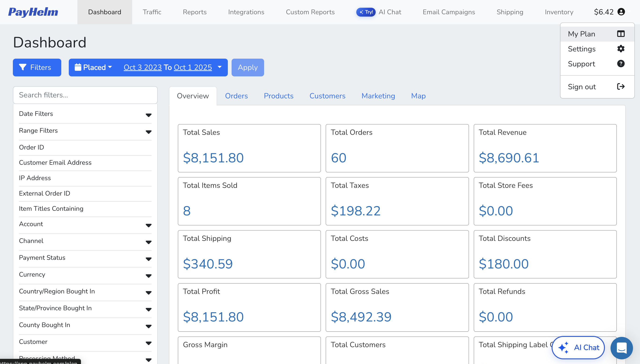Open Dashboard in top navigation
Image resolution: width=640 pixels, height=364 pixels.
tap(105, 12)
